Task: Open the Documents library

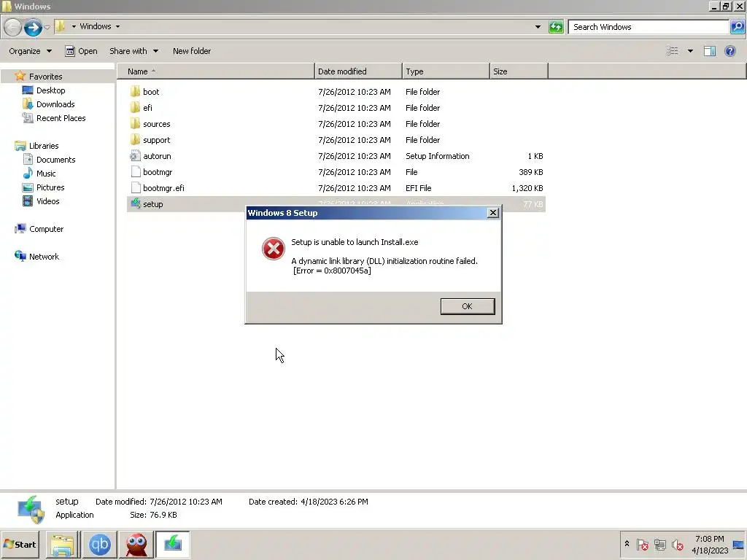Action: pos(55,160)
